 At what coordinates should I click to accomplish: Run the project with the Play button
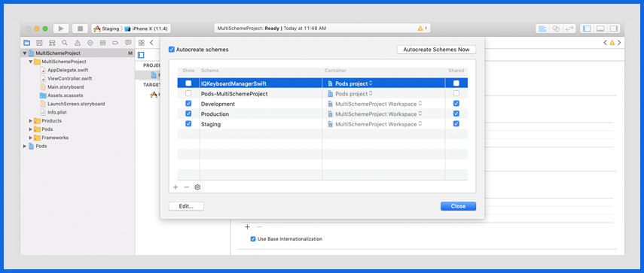[x=61, y=29]
